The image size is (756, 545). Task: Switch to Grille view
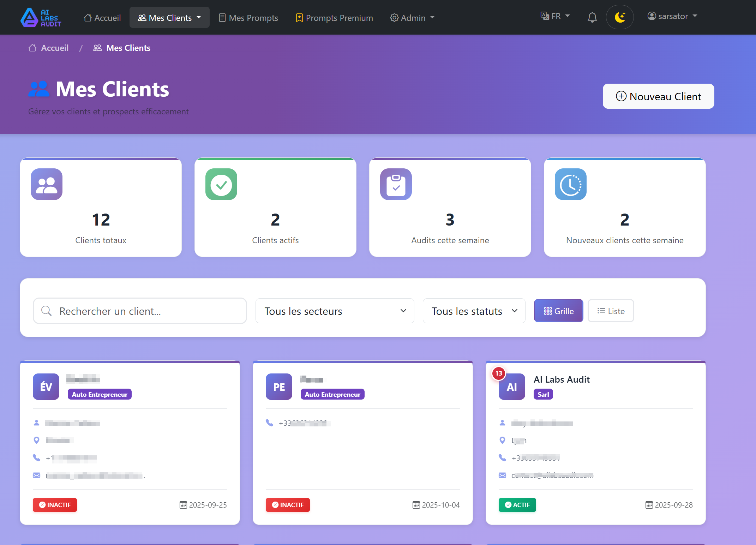click(558, 311)
